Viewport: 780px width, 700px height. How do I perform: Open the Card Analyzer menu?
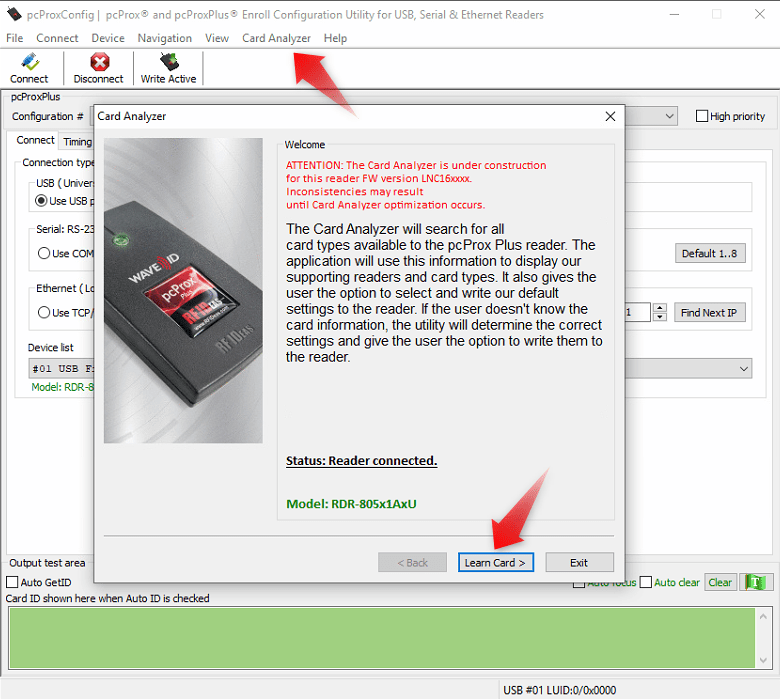point(276,38)
